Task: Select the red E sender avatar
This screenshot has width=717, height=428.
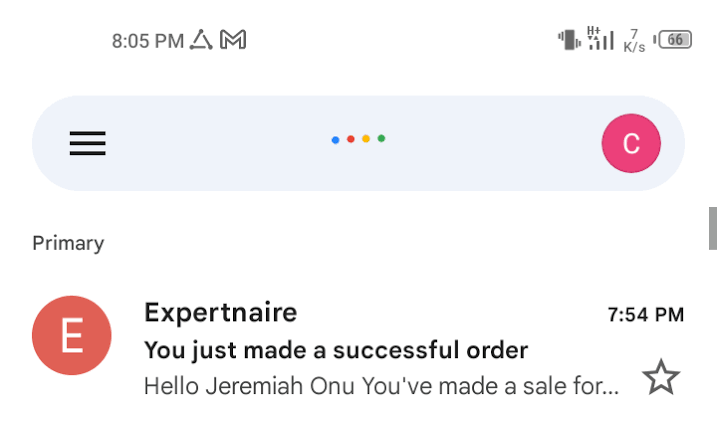Action: point(72,335)
